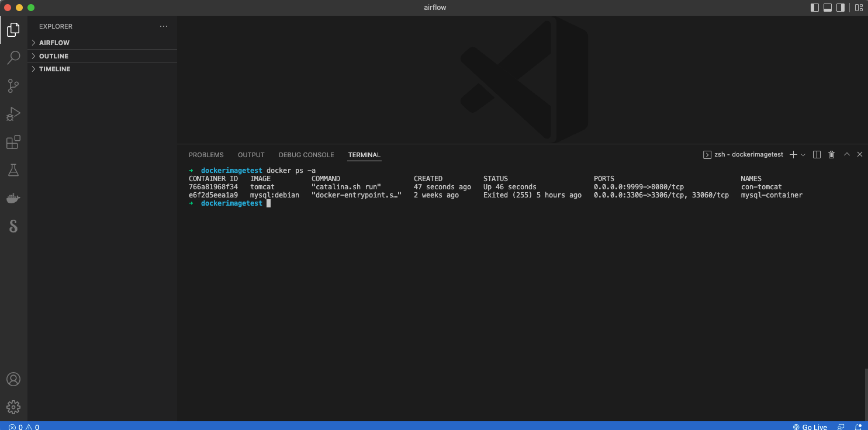Toggle primary side bar layout icon
This screenshot has width=868, height=430.
[x=815, y=8]
